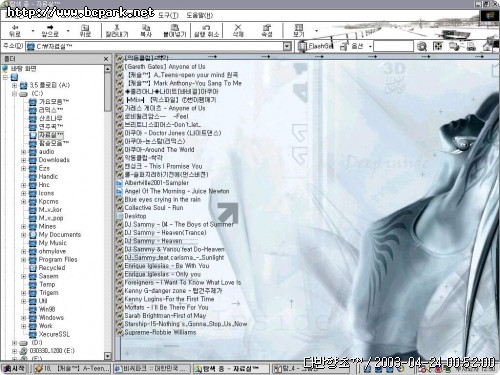Viewport: 500px width, 375px height.
Task: Delete with the 삭제 X toolbar icon
Action: pyautogui.click(x=238, y=30)
